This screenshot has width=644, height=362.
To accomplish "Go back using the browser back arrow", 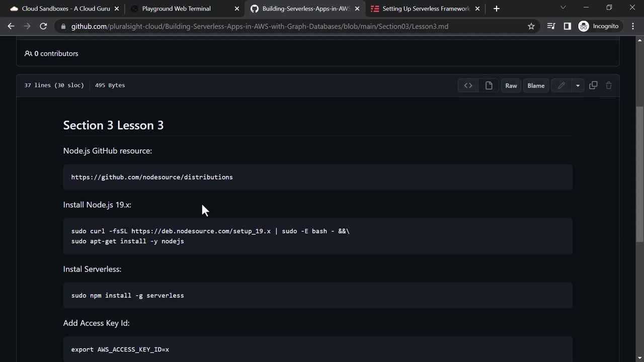I will 11,26.
